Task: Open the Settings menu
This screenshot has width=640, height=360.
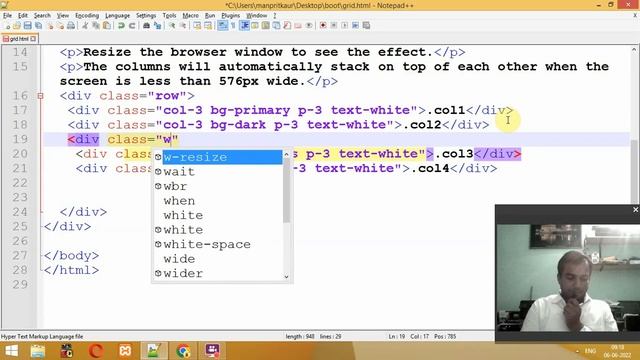Action: coord(146,16)
